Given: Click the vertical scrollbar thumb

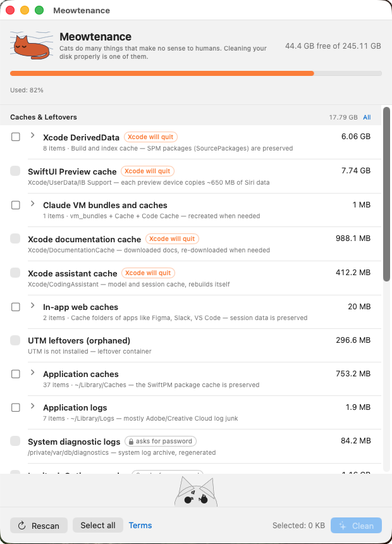Looking at the screenshot, I should coord(386,194).
